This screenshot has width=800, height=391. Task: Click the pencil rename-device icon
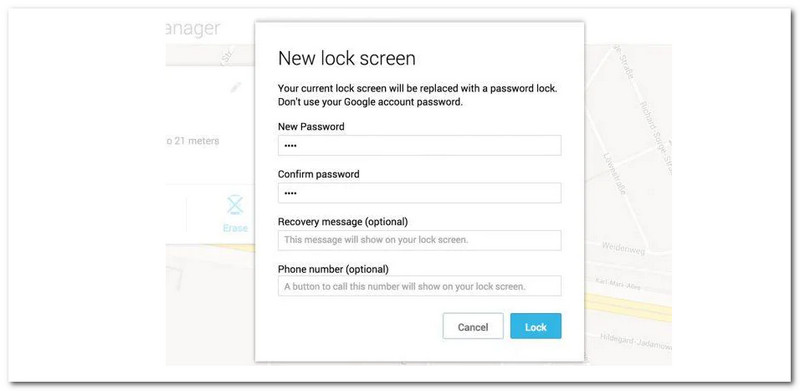click(235, 87)
